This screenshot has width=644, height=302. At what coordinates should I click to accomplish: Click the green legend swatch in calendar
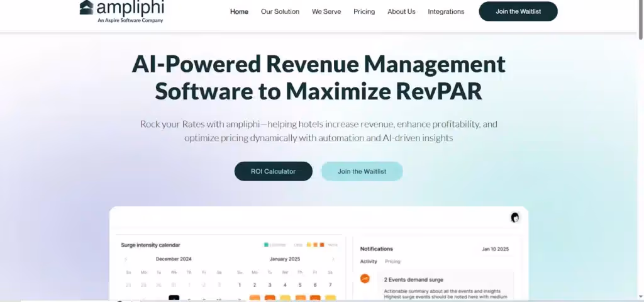tap(266, 245)
